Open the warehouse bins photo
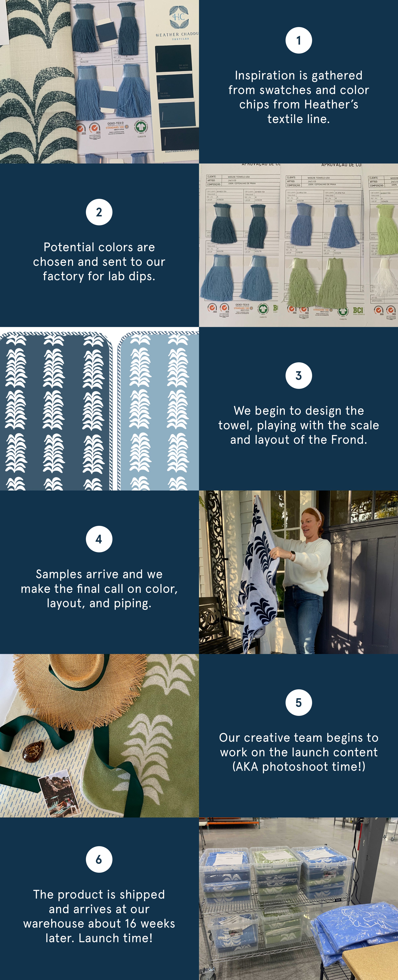 pos(298,899)
